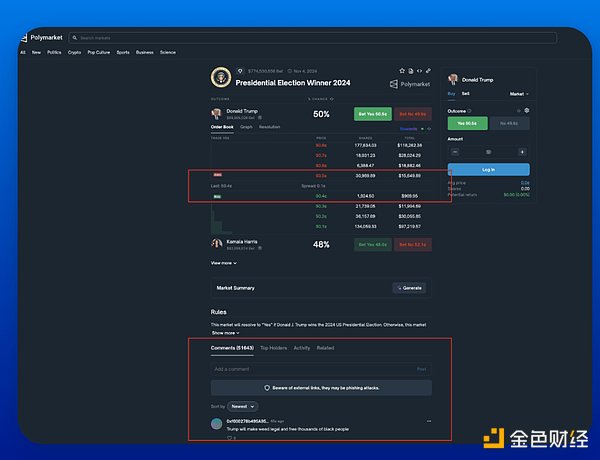Select the Yes 50.5¢ outcome option
The height and width of the screenshot is (460, 600).
point(467,123)
